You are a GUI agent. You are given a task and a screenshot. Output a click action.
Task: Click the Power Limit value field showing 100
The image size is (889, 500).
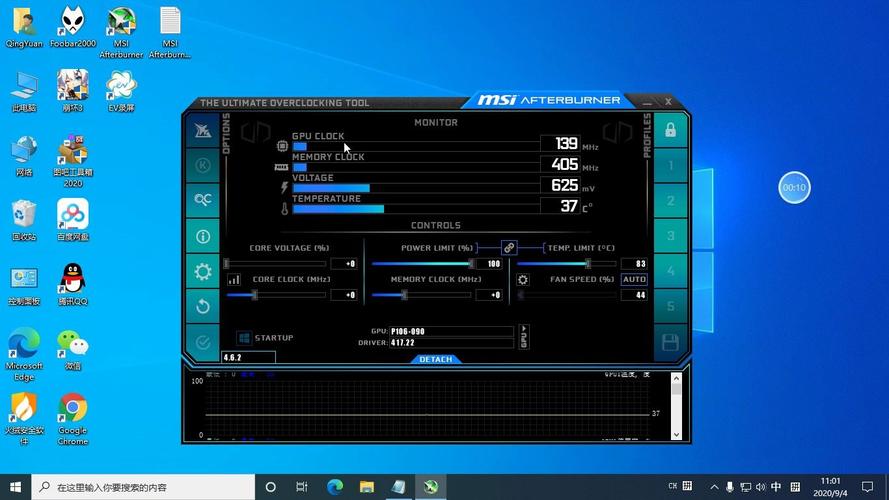(489, 264)
